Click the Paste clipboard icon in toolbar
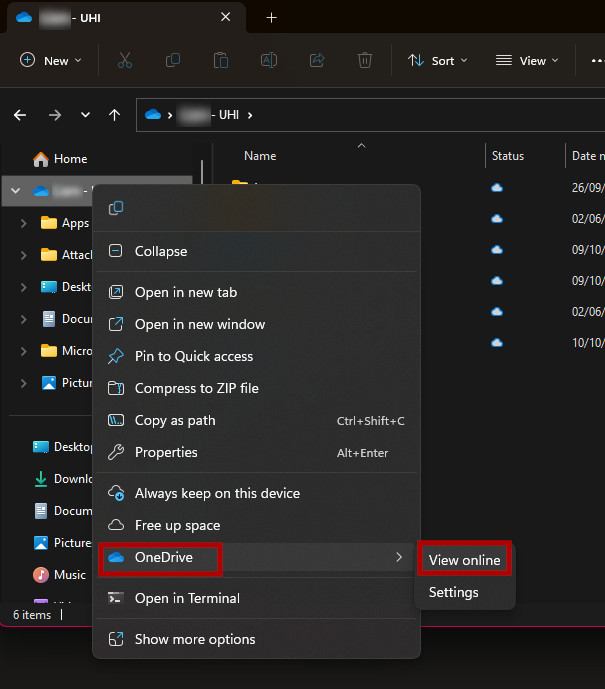The image size is (605, 689). [221, 60]
